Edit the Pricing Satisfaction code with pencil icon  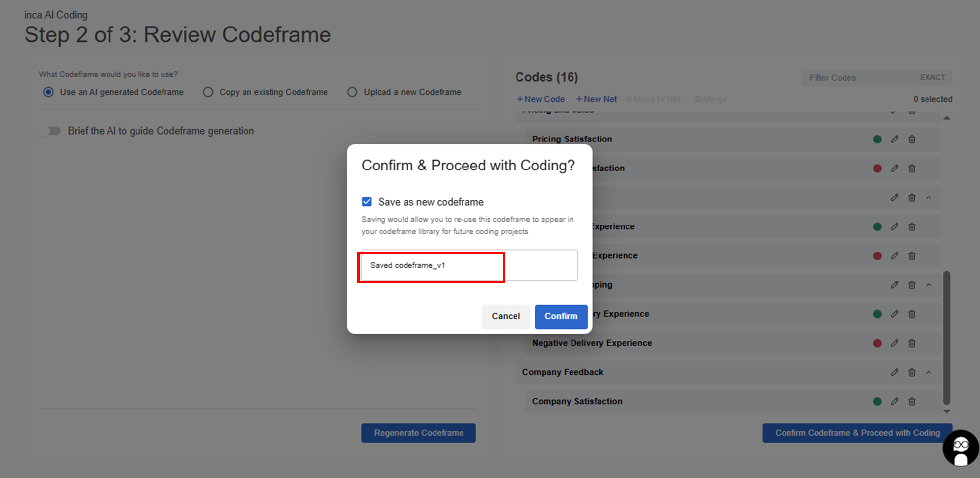point(895,139)
